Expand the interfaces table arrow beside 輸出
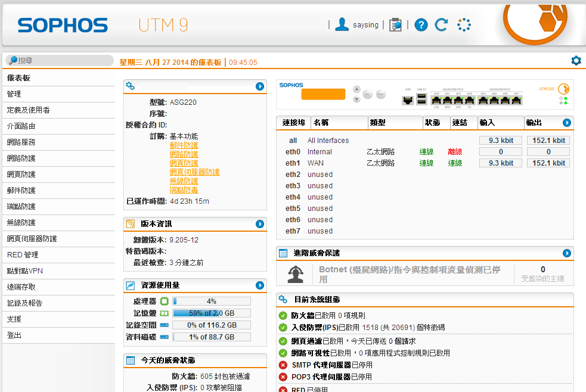 point(566,123)
